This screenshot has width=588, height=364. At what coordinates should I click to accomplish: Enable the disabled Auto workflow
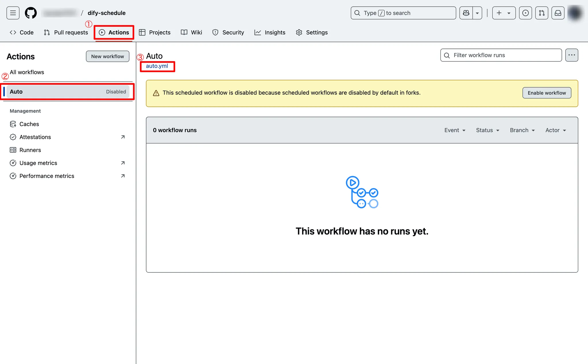pos(546,93)
